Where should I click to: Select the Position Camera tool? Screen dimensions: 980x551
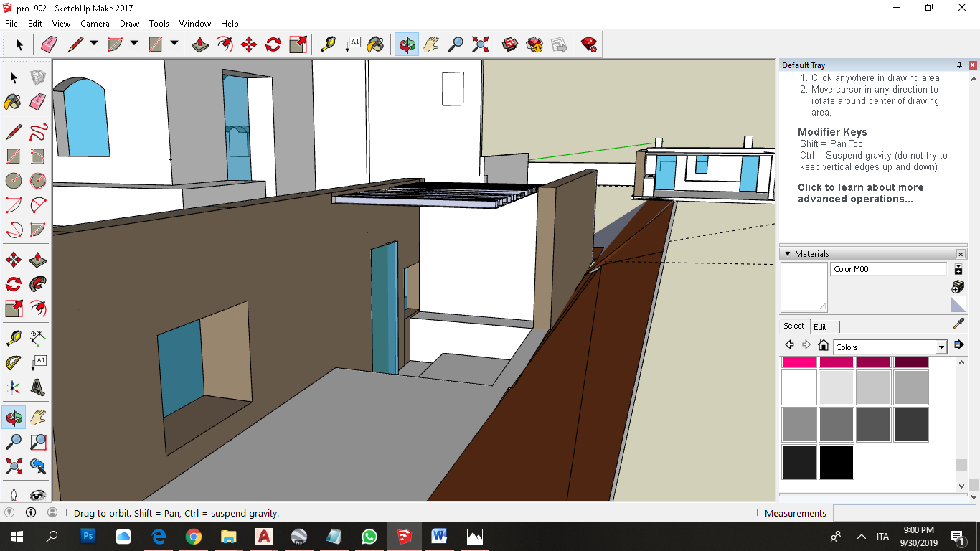(x=14, y=495)
